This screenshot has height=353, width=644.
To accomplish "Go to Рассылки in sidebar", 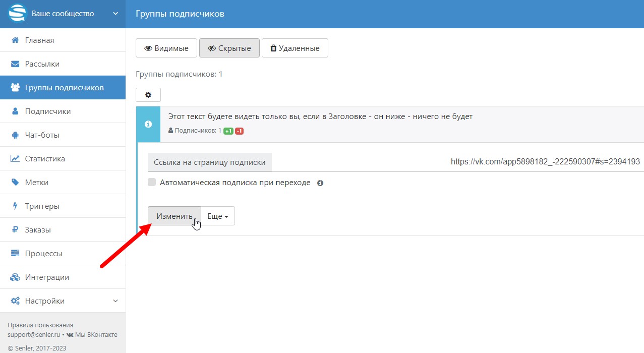I will coord(42,64).
